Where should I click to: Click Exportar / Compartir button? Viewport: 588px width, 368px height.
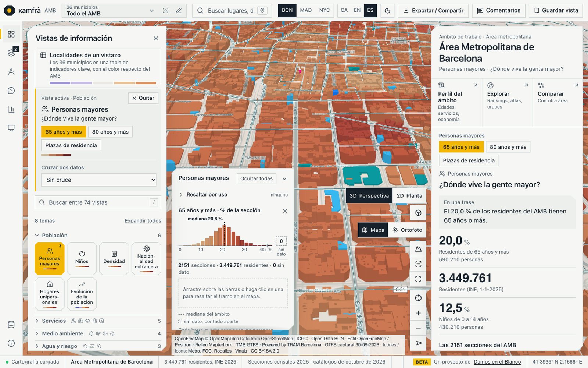pyautogui.click(x=433, y=10)
